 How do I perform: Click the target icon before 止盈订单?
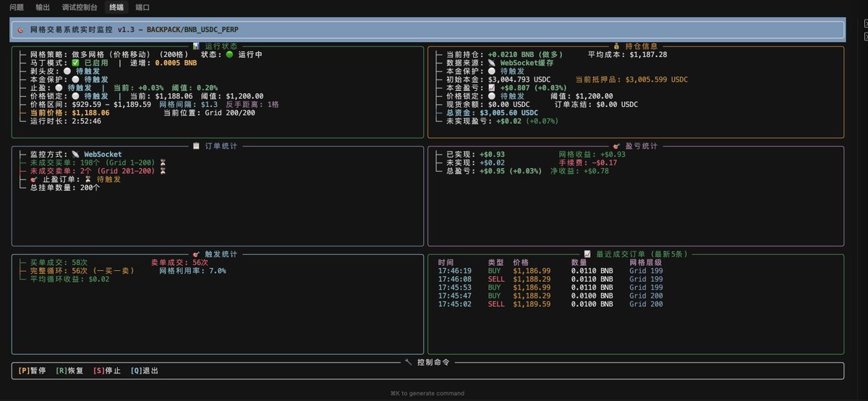33,179
